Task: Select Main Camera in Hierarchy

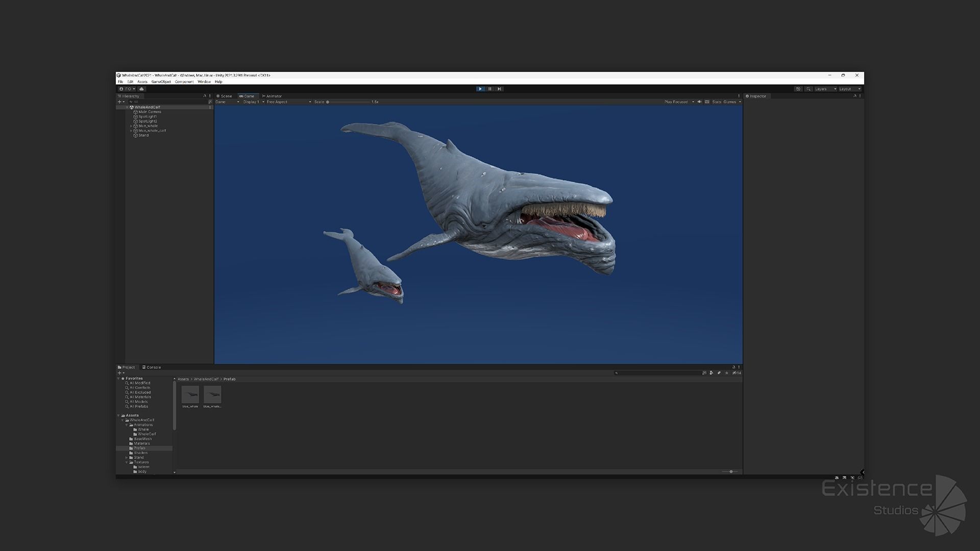Action: click(x=150, y=112)
